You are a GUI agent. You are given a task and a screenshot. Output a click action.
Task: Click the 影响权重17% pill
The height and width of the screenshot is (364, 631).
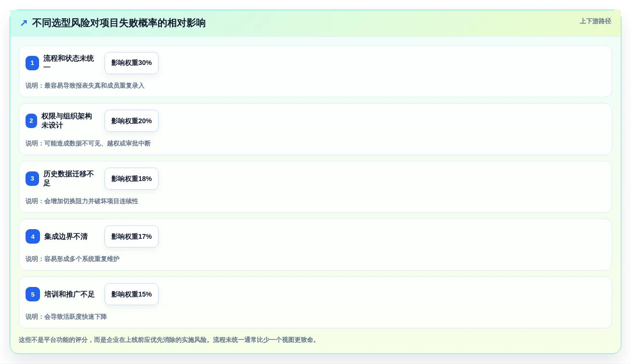(x=132, y=236)
